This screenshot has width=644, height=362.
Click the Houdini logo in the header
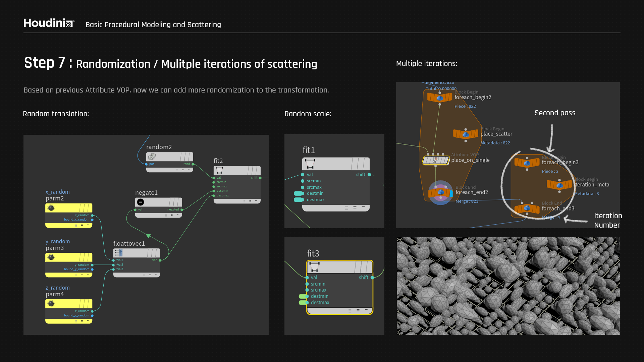pos(49,23)
